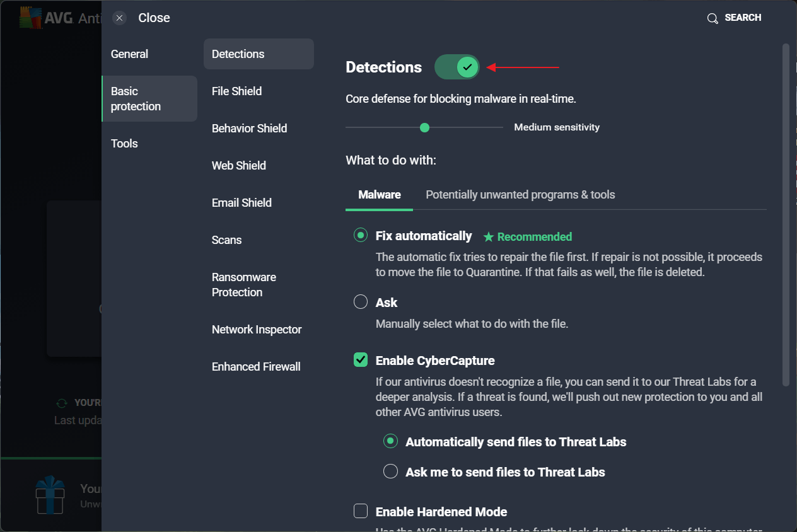Click the green refresh icon in AVG window
The width and height of the screenshot is (797, 532).
pyautogui.click(x=62, y=403)
